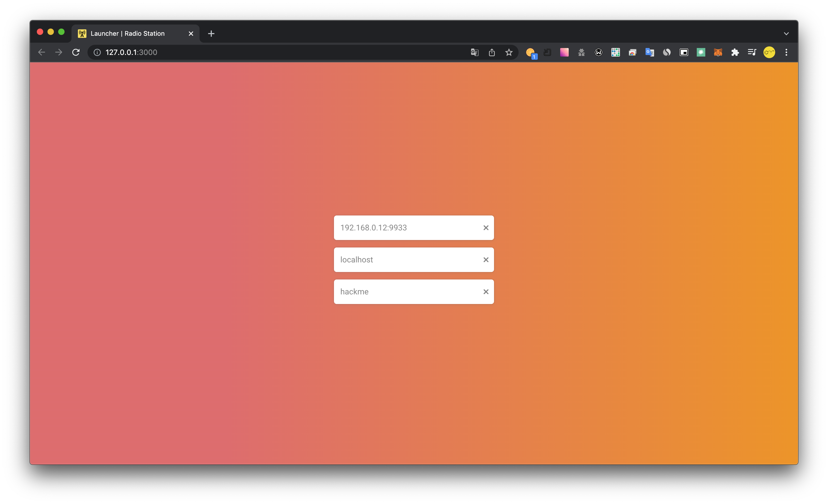
Task: Open the Extensions puzzle menu
Action: click(735, 53)
